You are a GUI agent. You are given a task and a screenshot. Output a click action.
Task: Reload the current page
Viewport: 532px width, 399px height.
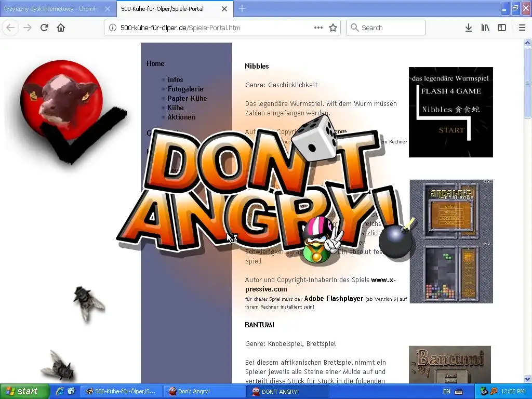point(44,28)
